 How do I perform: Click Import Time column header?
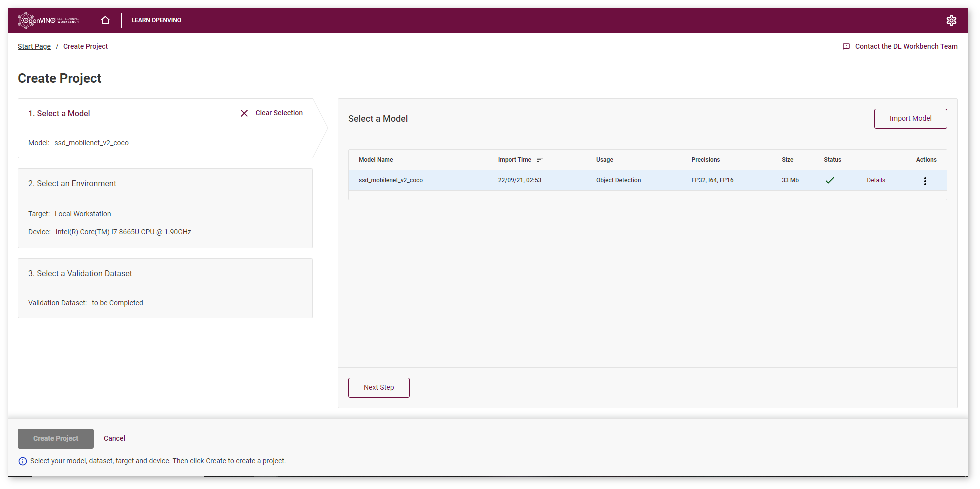514,160
